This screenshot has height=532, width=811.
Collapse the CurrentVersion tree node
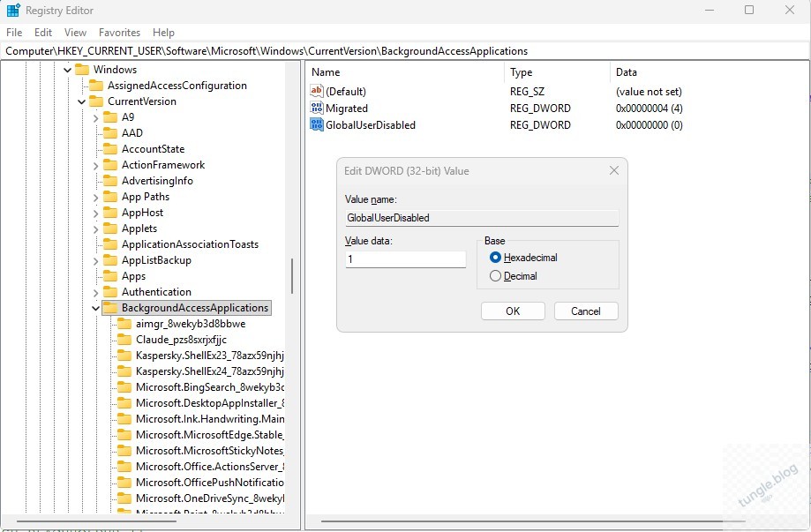coord(82,101)
